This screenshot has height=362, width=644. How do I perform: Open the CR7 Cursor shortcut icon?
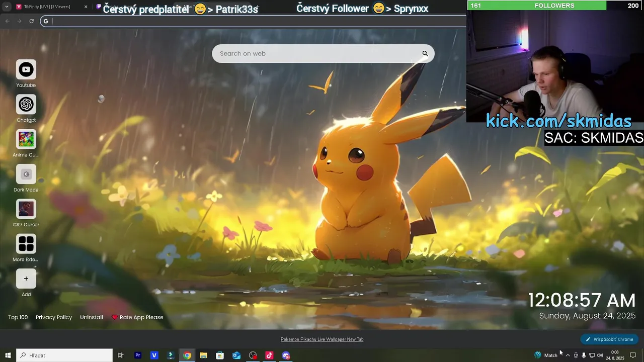click(26, 209)
